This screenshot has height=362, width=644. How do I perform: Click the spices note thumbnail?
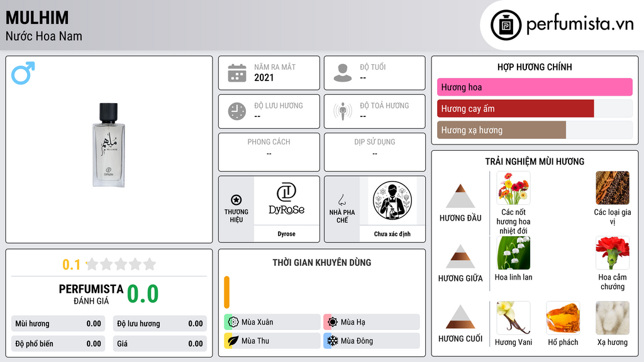tap(613, 188)
